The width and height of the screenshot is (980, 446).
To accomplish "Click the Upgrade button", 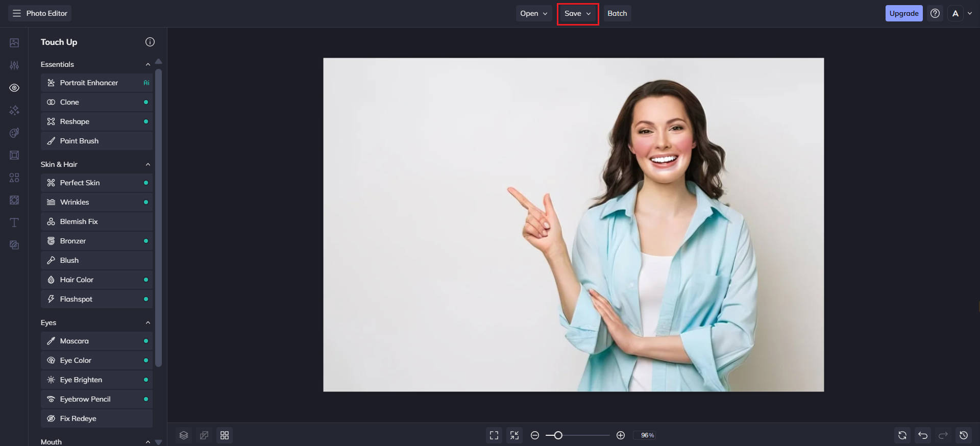I will 903,13.
